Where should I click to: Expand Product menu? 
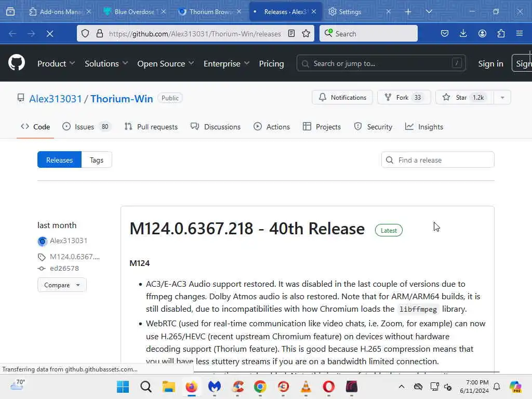click(x=56, y=63)
